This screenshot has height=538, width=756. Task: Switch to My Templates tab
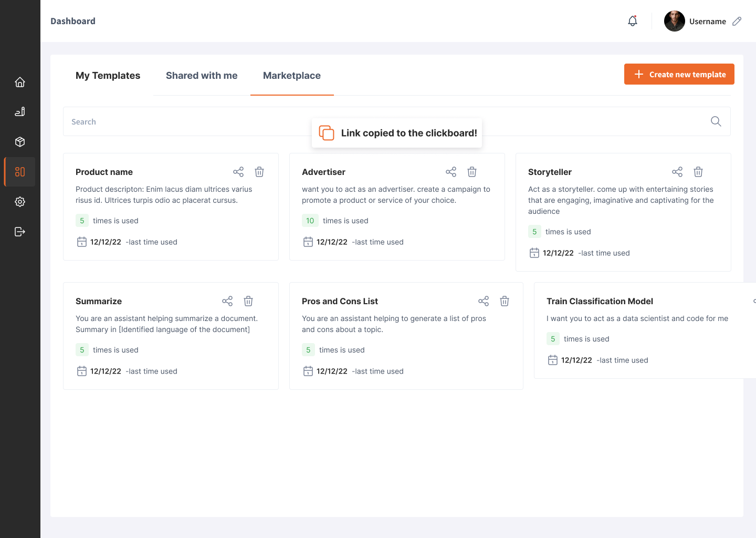108,76
